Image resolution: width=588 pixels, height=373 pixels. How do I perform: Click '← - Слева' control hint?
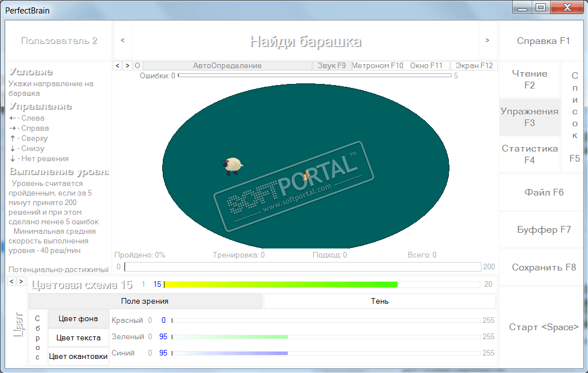click(26, 118)
